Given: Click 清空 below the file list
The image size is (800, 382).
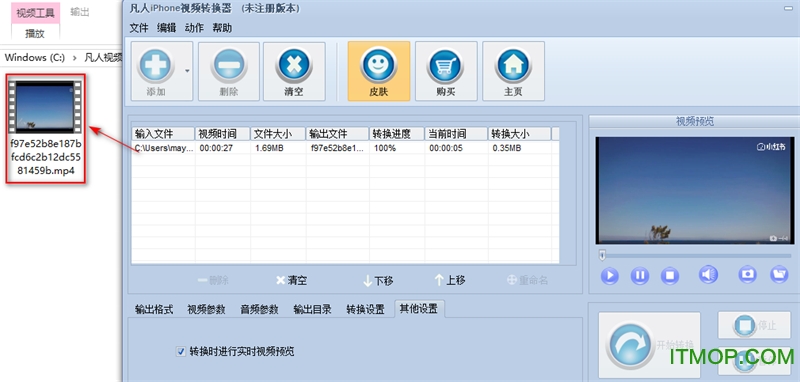Looking at the screenshot, I should click(x=291, y=281).
